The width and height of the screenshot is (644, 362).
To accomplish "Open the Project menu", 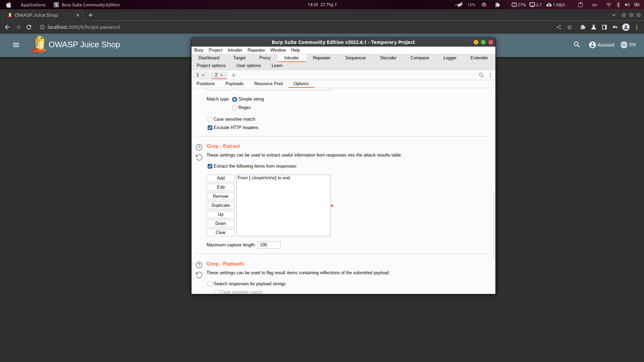I will [215, 50].
